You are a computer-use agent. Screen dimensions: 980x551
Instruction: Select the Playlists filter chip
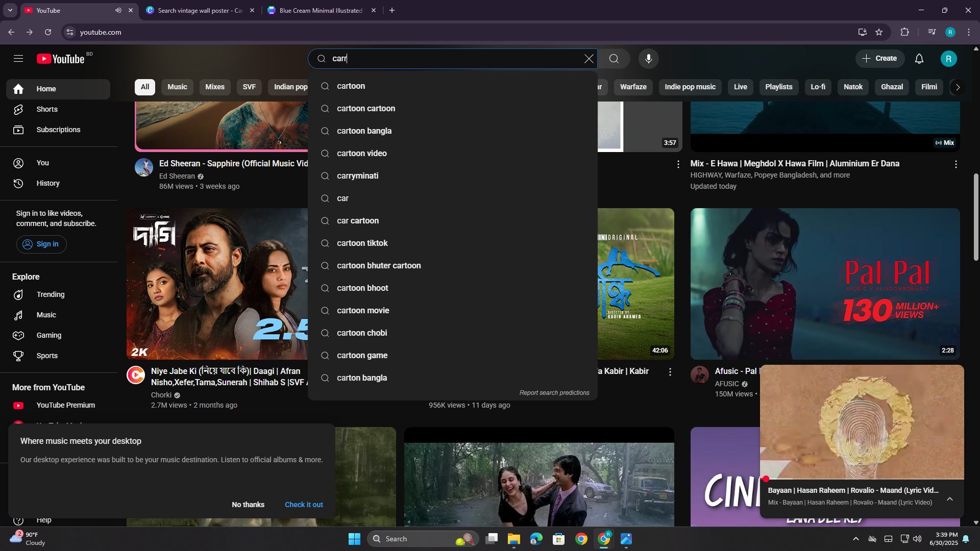pyautogui.click(x=778, y=87)
